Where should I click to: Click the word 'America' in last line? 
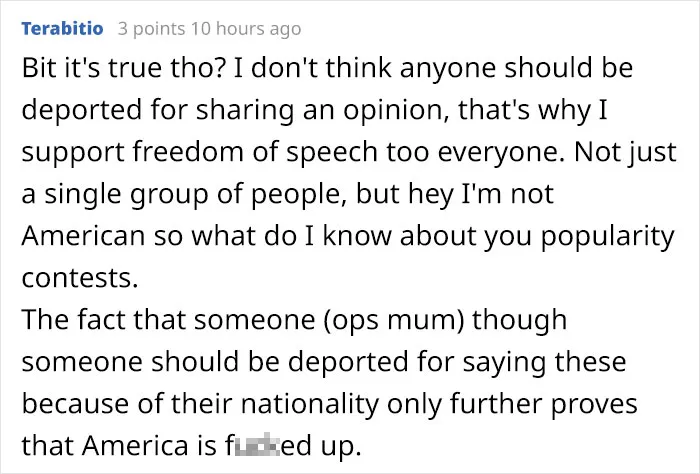coord(135,445)
